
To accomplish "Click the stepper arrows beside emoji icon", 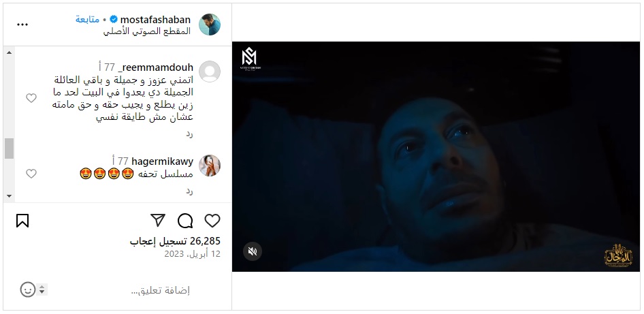I will click(x=42, y=289).
